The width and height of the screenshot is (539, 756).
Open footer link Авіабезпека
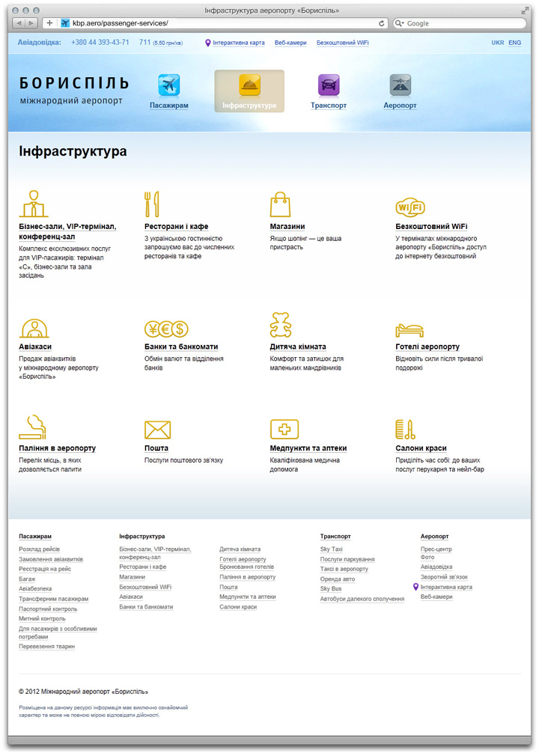point(35,588)
